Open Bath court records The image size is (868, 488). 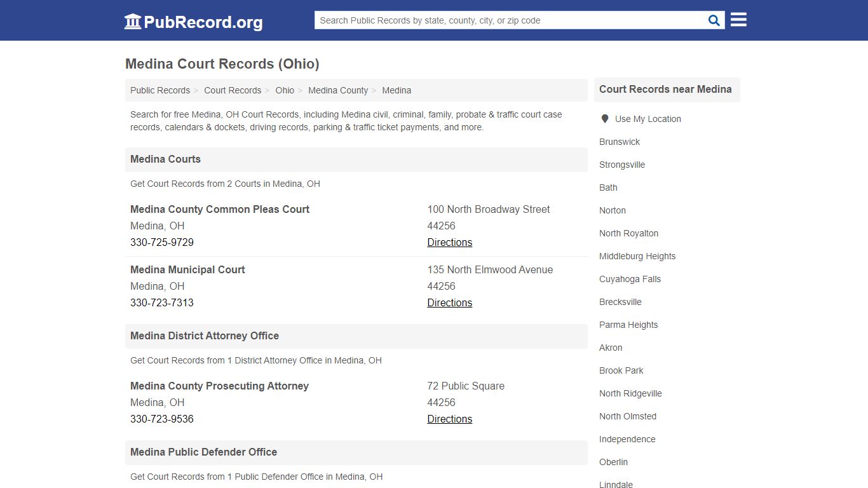[x=608, y=187]
